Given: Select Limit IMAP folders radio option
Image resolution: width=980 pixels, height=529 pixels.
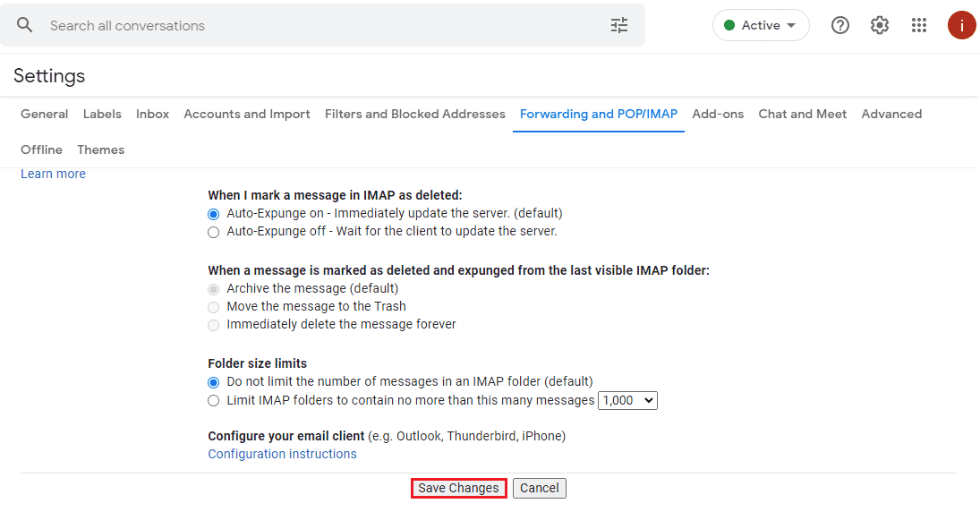Looking at the screenshot, I should [214, 401].
